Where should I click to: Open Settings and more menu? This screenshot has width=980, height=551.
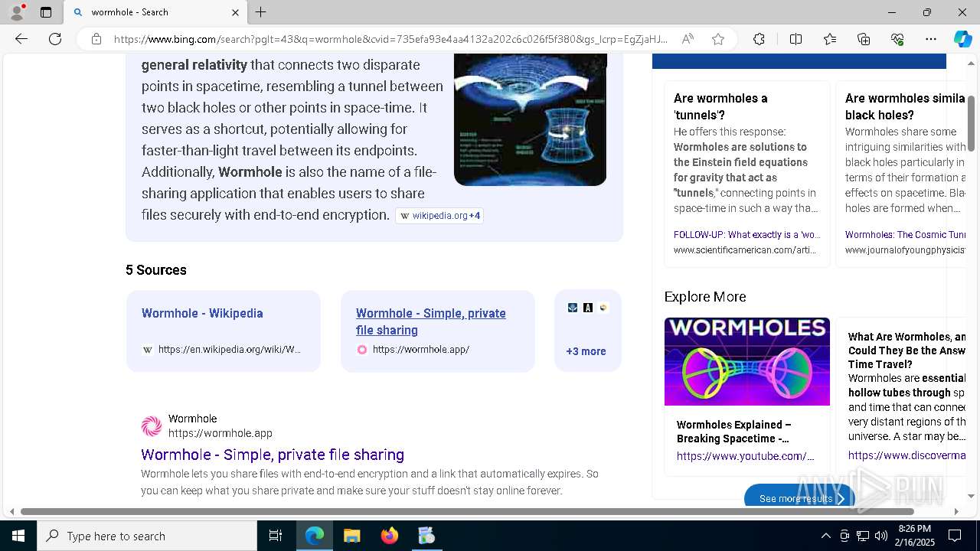click(x=930, y=39)
